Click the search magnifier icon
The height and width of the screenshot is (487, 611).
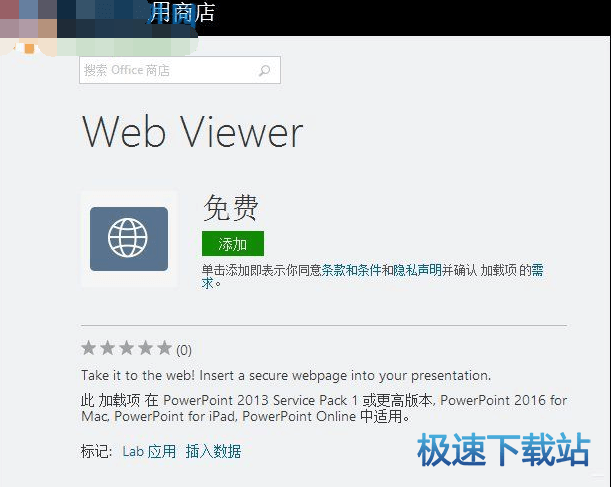coord(265,71)
